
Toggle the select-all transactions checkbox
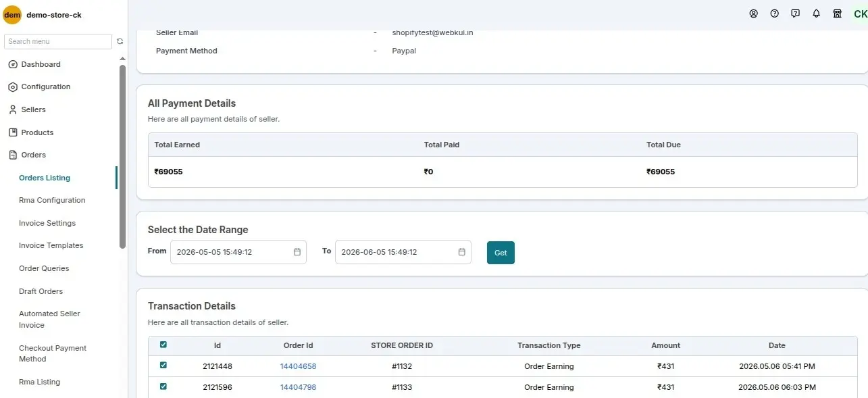(163, 345)
